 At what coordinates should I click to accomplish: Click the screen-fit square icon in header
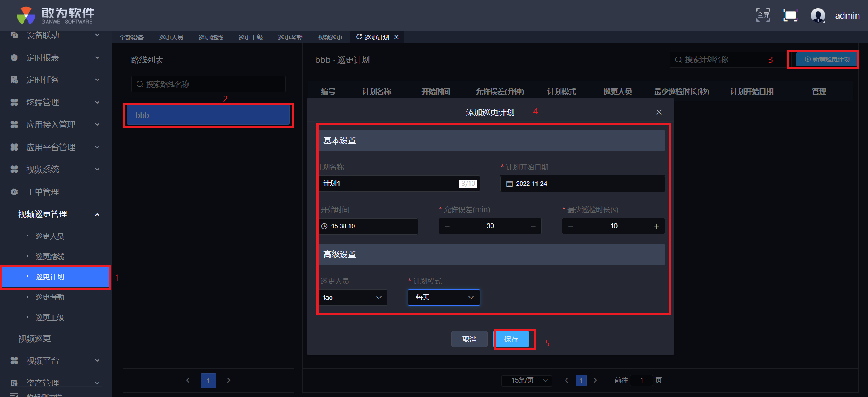(x=790, y=15)
